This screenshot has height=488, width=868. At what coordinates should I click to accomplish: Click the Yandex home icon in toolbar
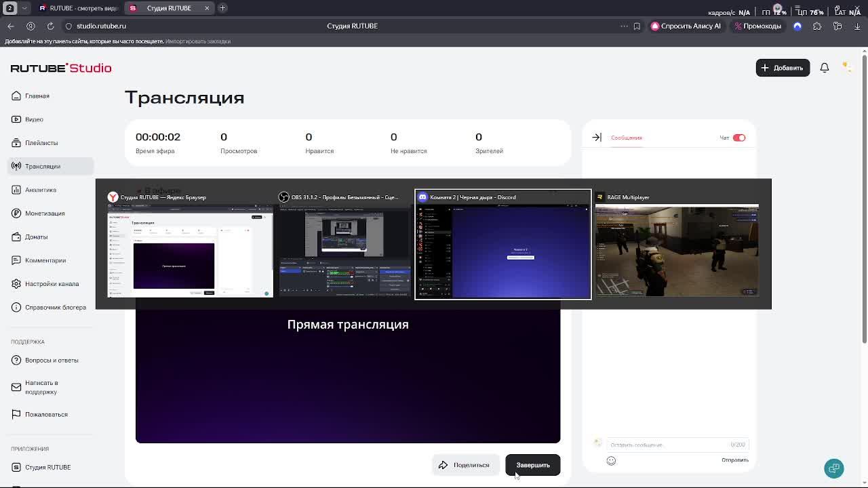pos(31,26)
